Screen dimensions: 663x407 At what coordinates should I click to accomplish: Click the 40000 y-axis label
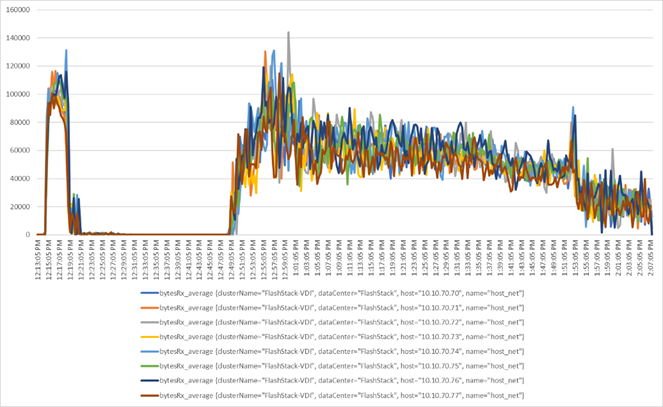pos(20,178)
